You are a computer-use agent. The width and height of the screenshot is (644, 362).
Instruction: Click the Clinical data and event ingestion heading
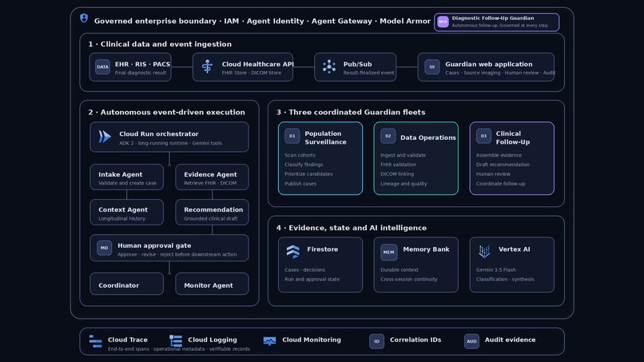point(160,44)
